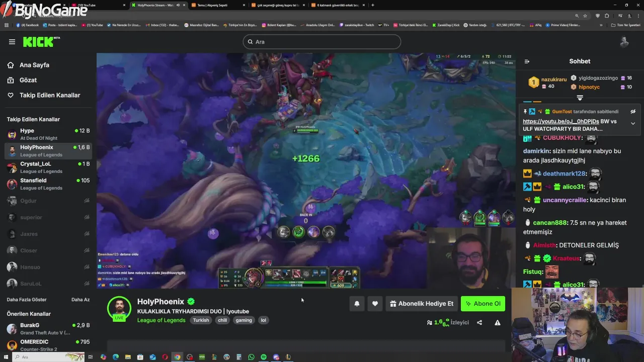Click username nazukiraru in leaderboard
The width and height of the screenshot is (644, 362).
pos(554,79)
